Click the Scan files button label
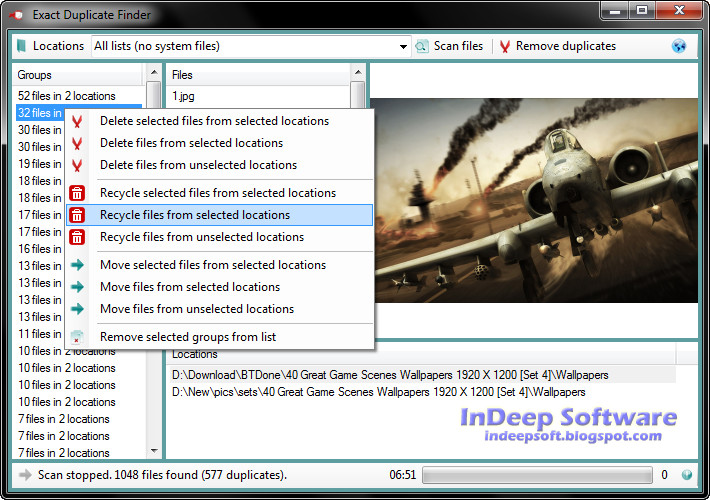 pos(458,46)
